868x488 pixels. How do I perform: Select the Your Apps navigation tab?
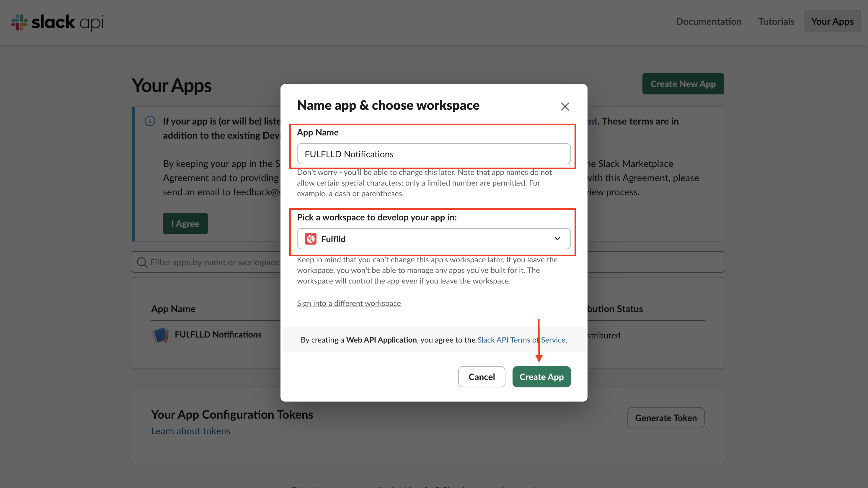click(832, 22)
